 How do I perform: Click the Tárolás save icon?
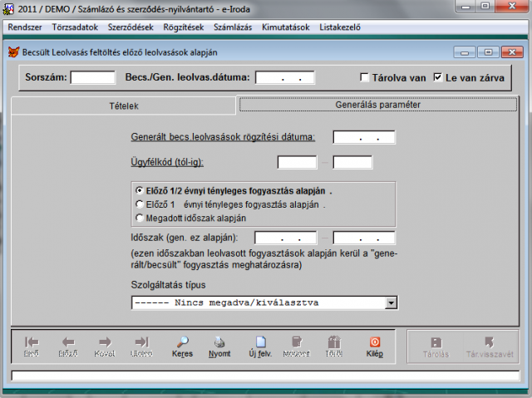point(436,341)
